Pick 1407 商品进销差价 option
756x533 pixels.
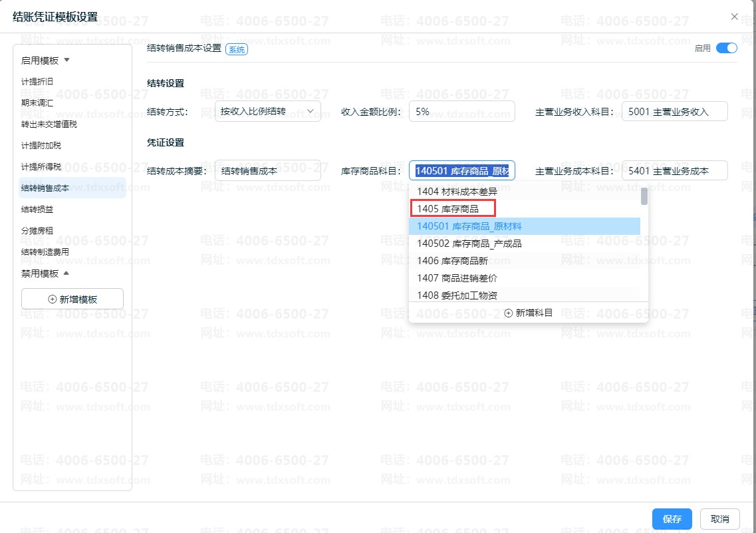pos(457,278)
